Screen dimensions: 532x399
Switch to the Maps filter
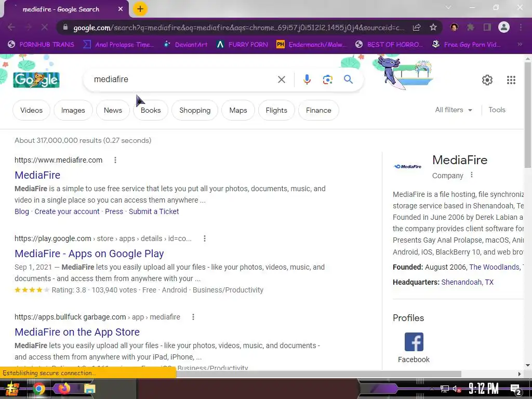point(238,110)
